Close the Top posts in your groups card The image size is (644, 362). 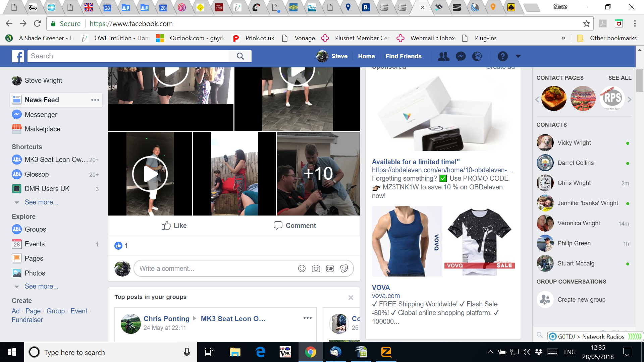pos(351,297)
